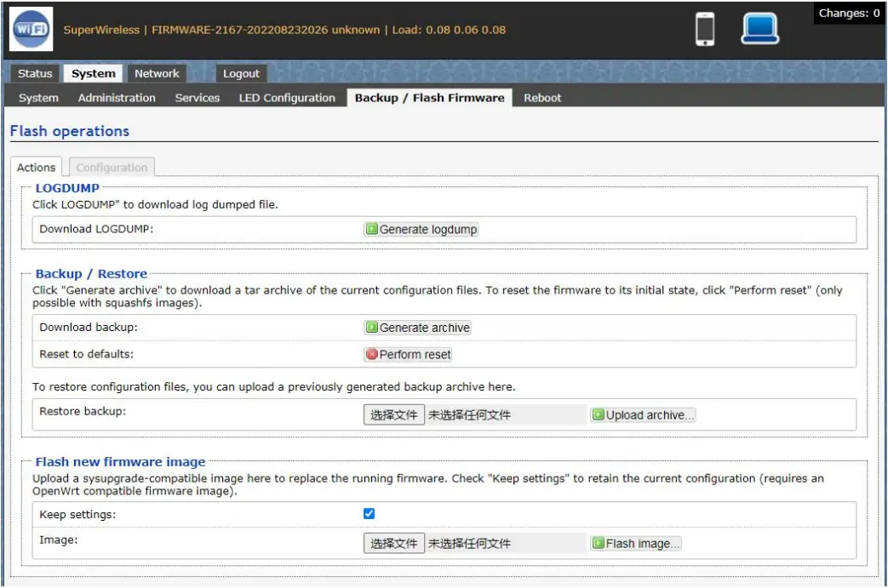Switch to the Configuration tab
Image resolution: width=888 pixels, height=588 pixels.
click(x=112, y=168)
